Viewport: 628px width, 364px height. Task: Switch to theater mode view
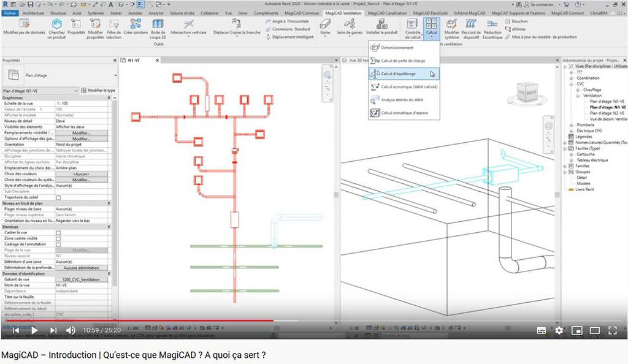[595, 330]
